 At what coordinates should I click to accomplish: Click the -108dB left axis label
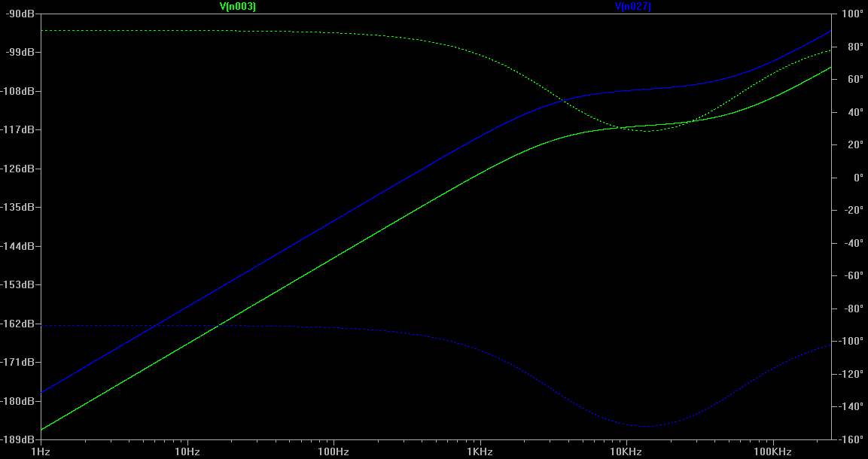[x=17, y=91]
